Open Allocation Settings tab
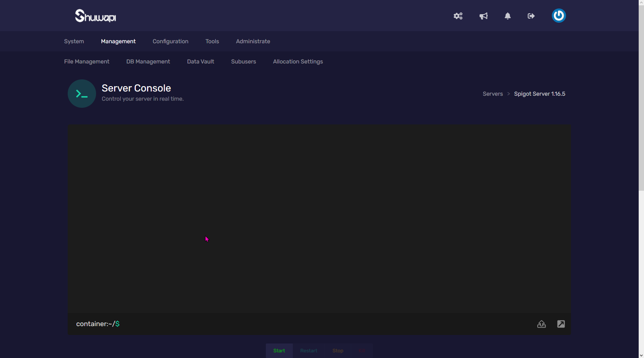The height and width of the screenshot is (358, 644). (x=298, y=62)
